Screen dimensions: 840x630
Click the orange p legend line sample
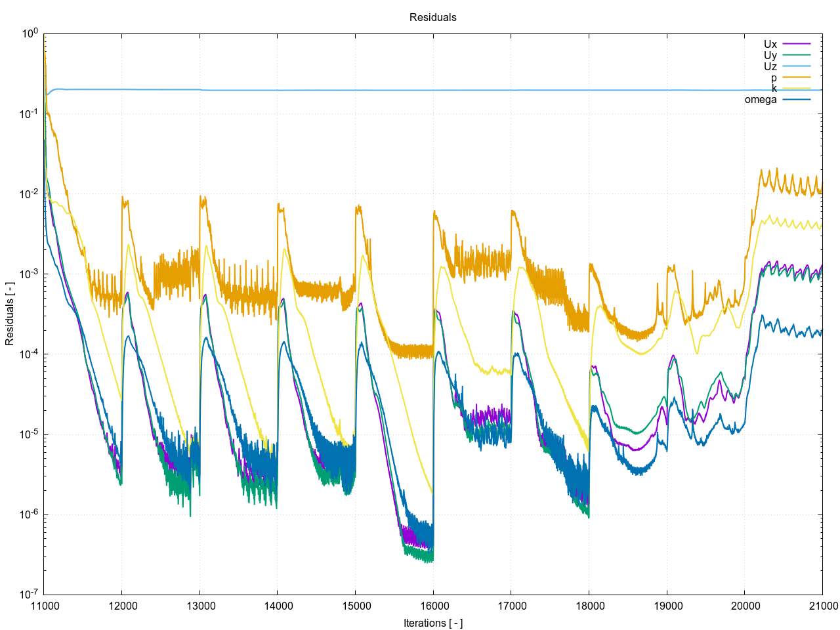[x=797, y=77]
